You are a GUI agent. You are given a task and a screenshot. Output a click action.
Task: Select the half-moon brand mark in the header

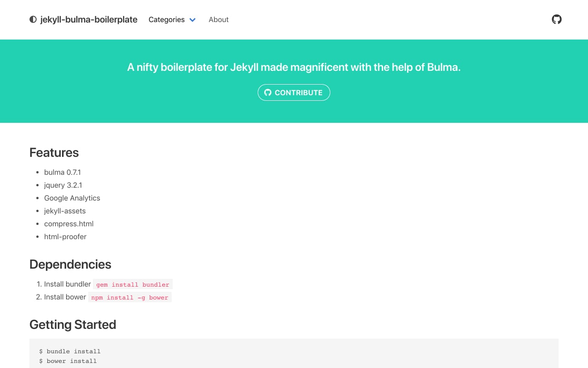(x=33, y=19)
